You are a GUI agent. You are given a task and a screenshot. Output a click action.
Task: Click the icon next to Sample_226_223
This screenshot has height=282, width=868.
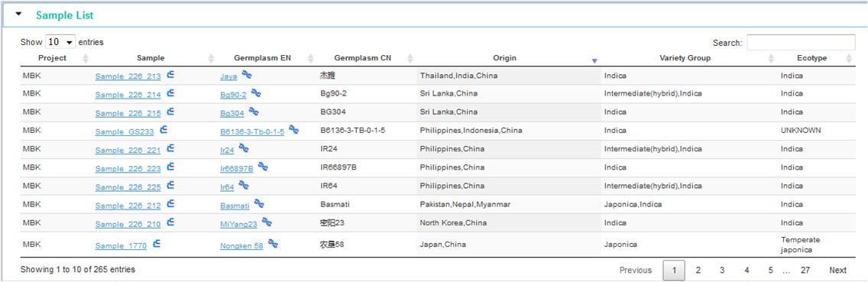point(171,167)
